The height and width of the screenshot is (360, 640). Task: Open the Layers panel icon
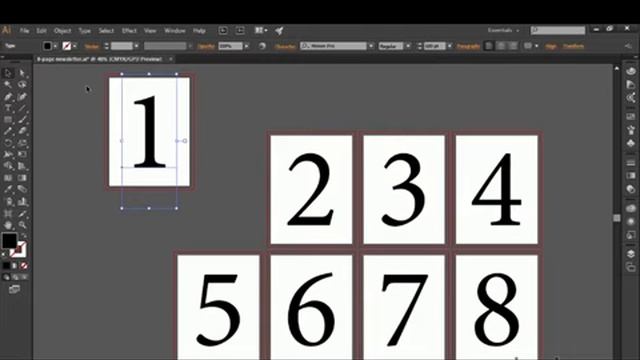631,254
